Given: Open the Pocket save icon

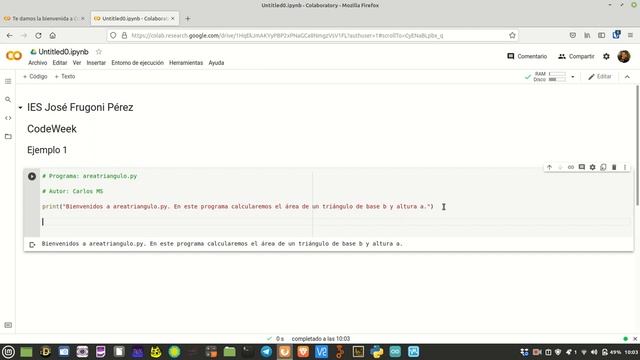Looking at the screenshot, I should [x=573, y=36].
